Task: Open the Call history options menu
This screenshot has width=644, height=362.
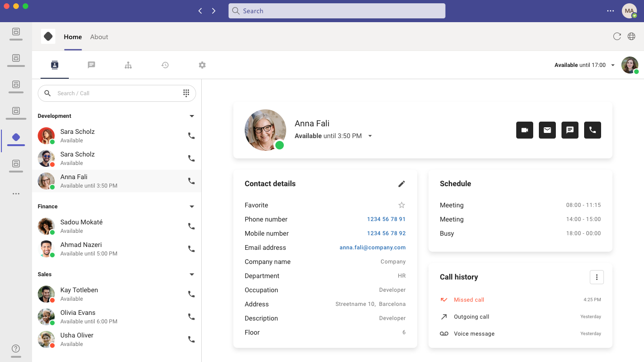Action: 597,277
